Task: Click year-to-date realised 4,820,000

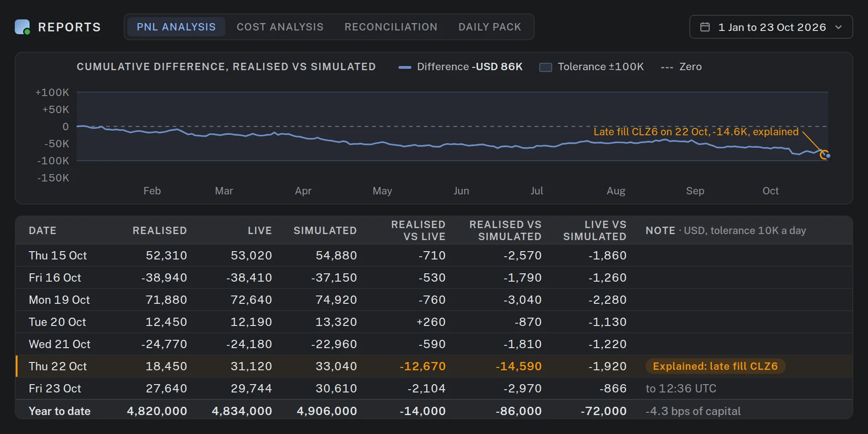Action: (157, 411)
